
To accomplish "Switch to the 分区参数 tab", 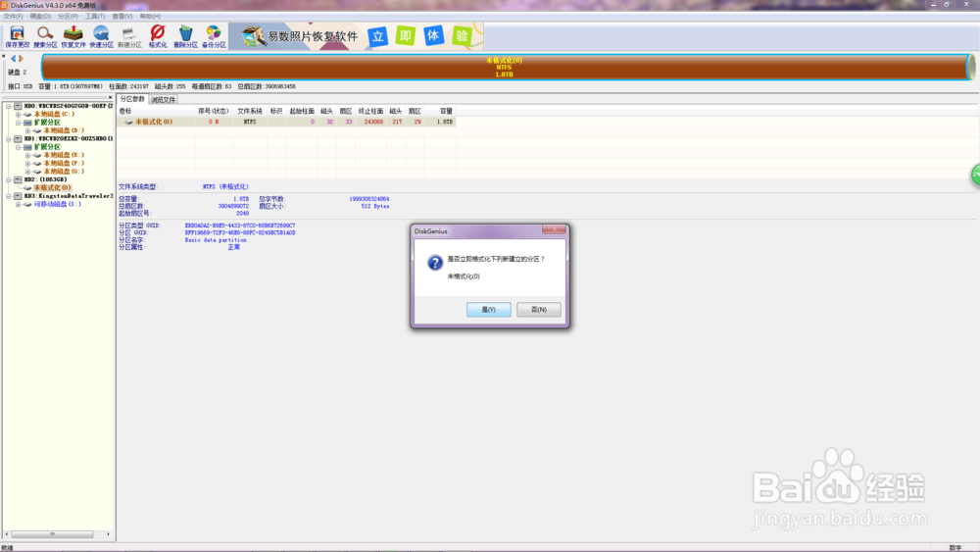I will pyautogui.click(x=132, y=99).
